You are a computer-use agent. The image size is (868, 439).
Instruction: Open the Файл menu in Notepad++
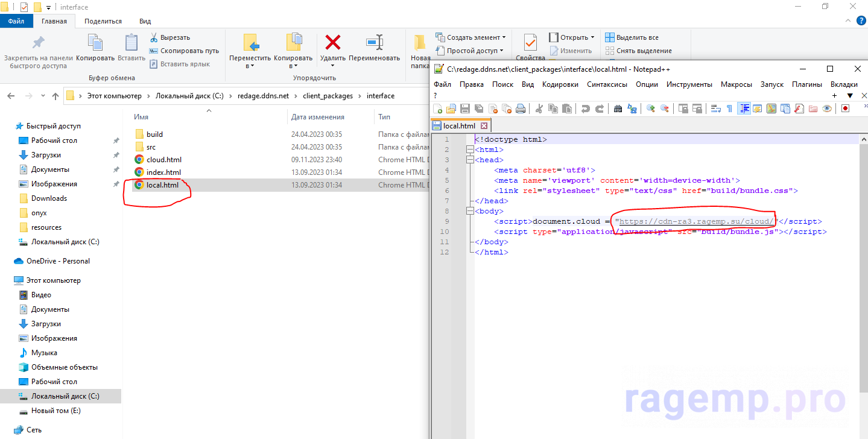point(442,84)
